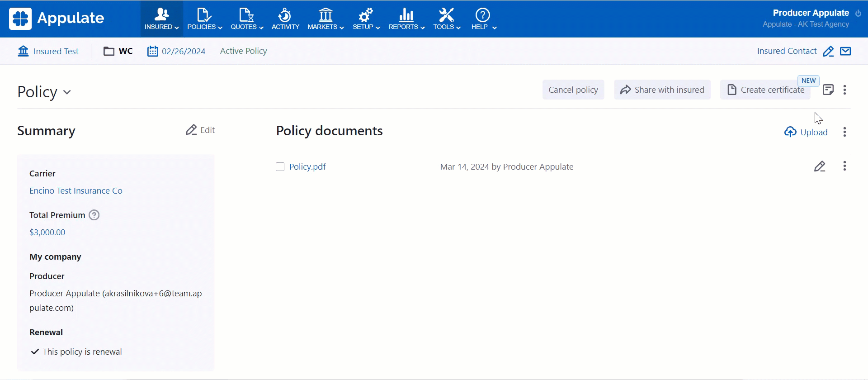Click the Appulate logo icon
868x380 pixels.
click(x=20, y=19)
